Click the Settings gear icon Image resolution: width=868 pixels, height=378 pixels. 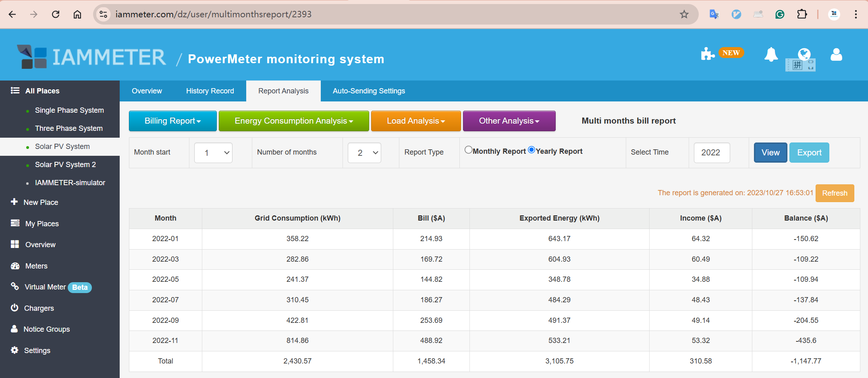tap(15, 350)
